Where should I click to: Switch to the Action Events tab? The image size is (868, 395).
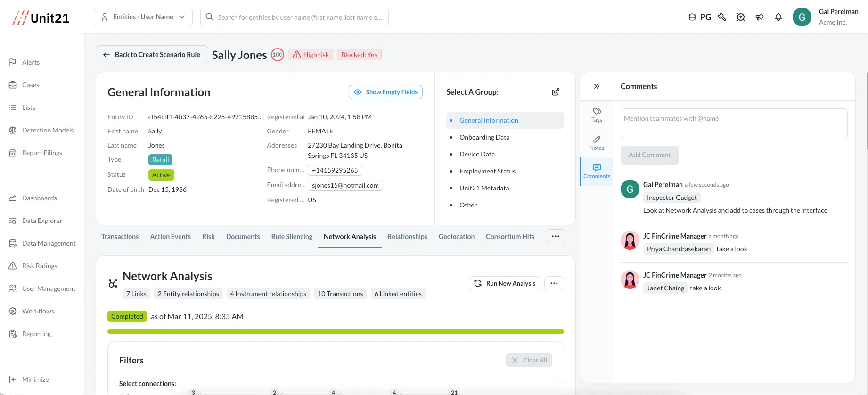coord(171,237)
